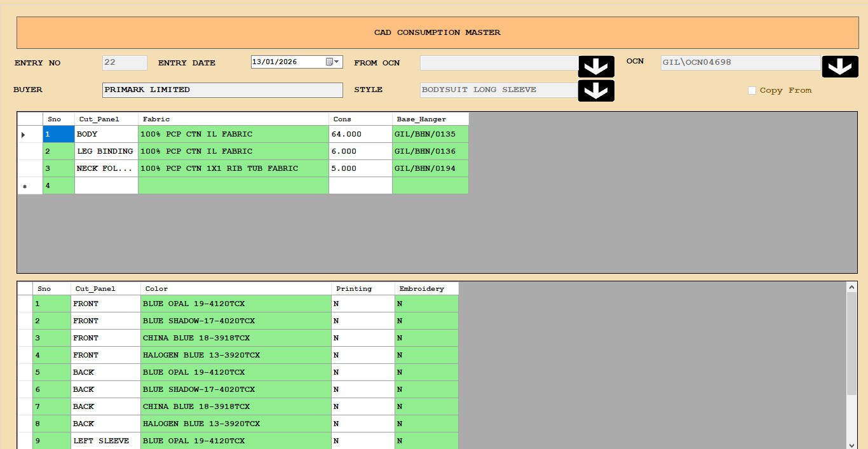Select the row marker arrow for BODY row

pos(24,135)
